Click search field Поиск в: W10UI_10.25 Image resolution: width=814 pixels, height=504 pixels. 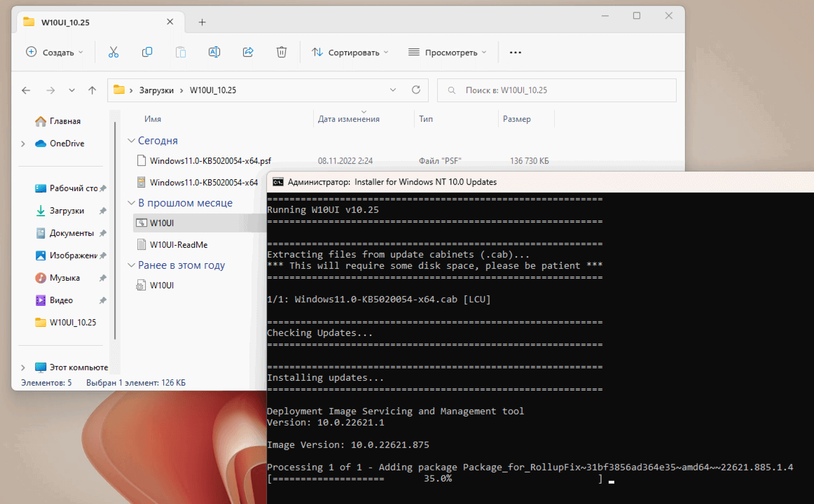coord(557,90)
